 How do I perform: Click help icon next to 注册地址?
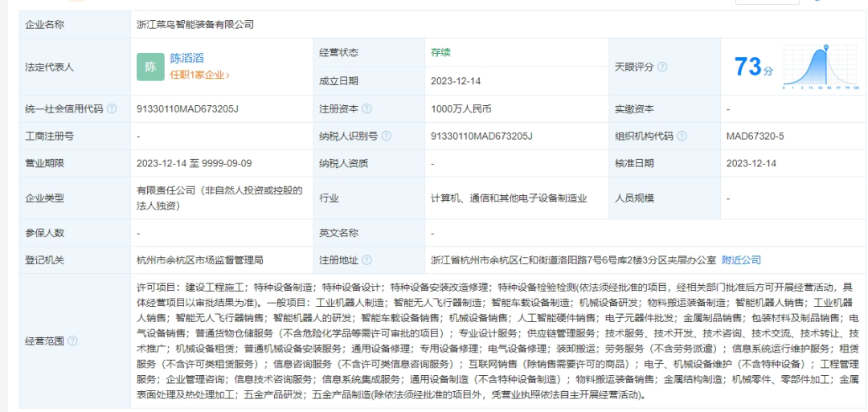[366, 260]
